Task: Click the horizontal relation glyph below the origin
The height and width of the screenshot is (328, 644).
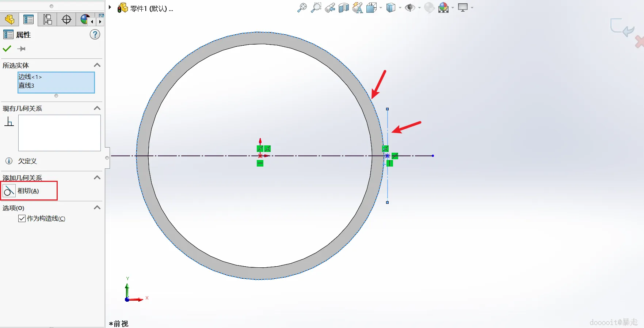Action: (260, 163)
